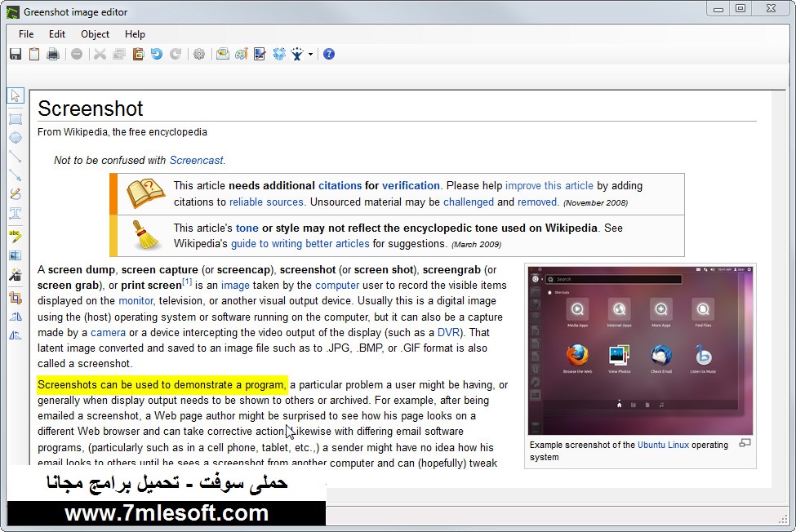Click the 'challenged' link
The width and height of the screenshot is (796, 532).
click(469, 202)
